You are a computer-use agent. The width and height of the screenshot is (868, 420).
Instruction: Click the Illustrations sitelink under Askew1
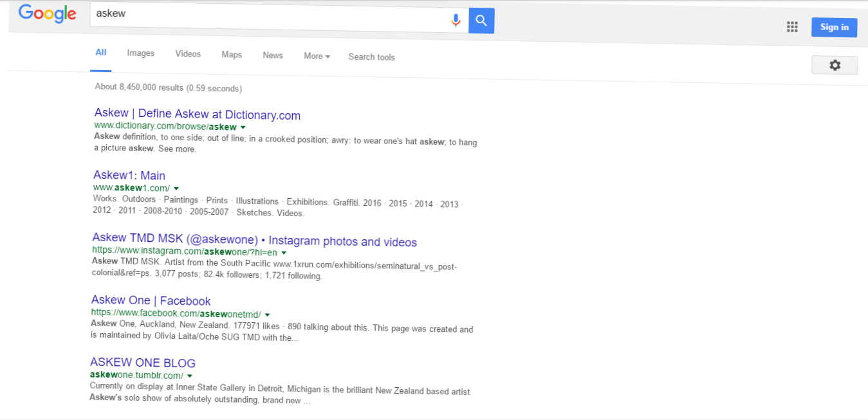(x=257, y=201)
